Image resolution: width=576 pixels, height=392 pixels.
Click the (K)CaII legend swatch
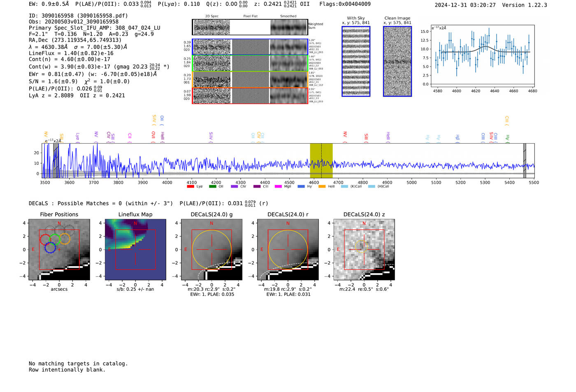tap(344, 186)
